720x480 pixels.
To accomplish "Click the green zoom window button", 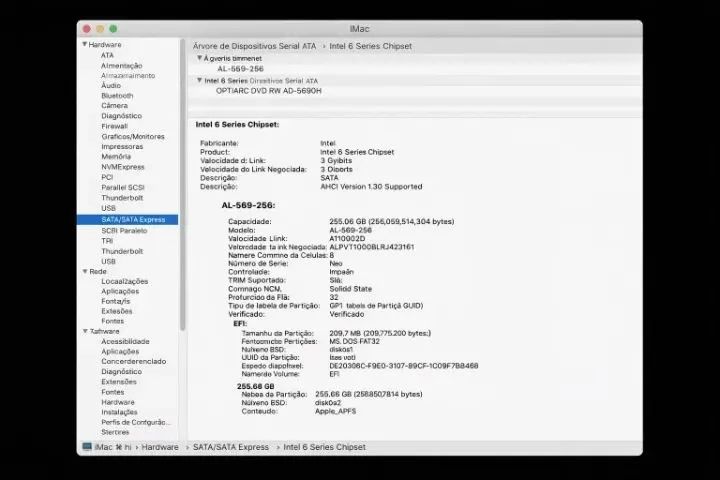I will [113, 29].
